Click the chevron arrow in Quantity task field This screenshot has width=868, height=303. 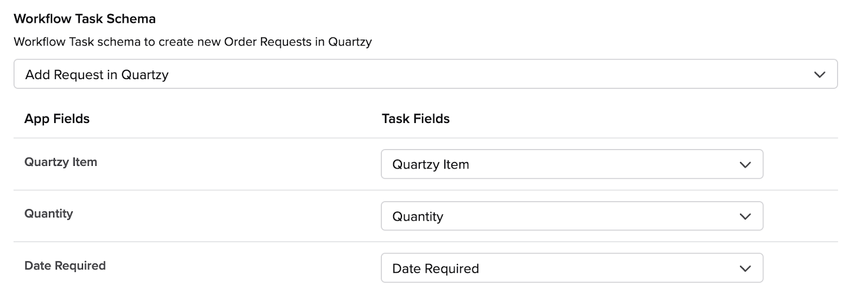coord(745,217)
